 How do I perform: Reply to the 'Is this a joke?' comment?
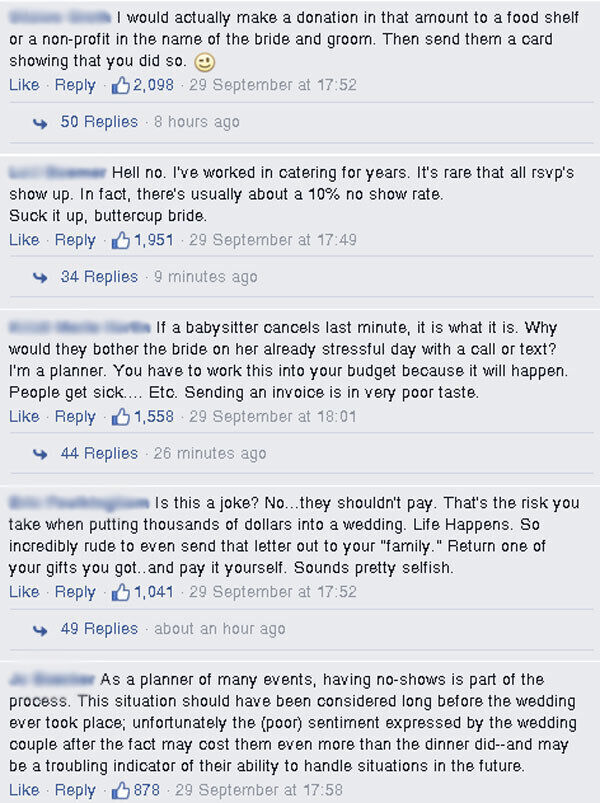click(75, 592)
